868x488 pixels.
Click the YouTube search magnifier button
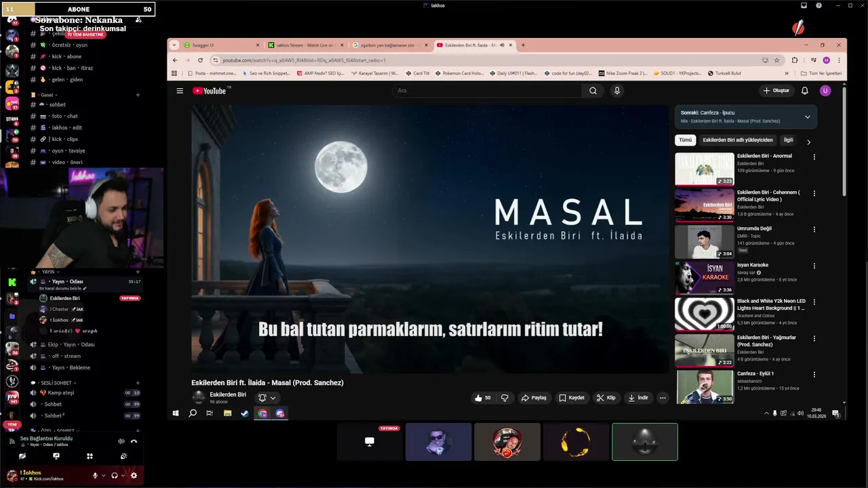point(593,91)
